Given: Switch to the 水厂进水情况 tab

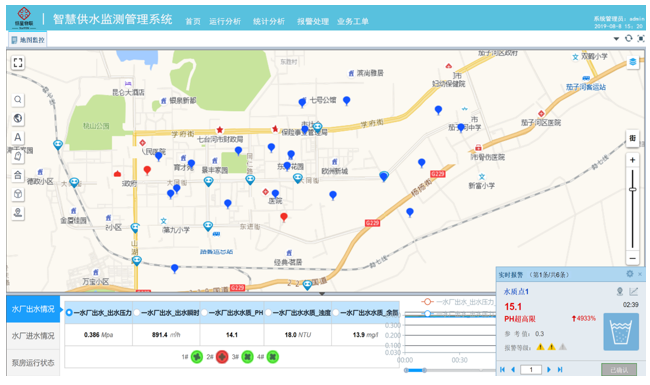Looking at the screenshot, I should pos(33,336).
